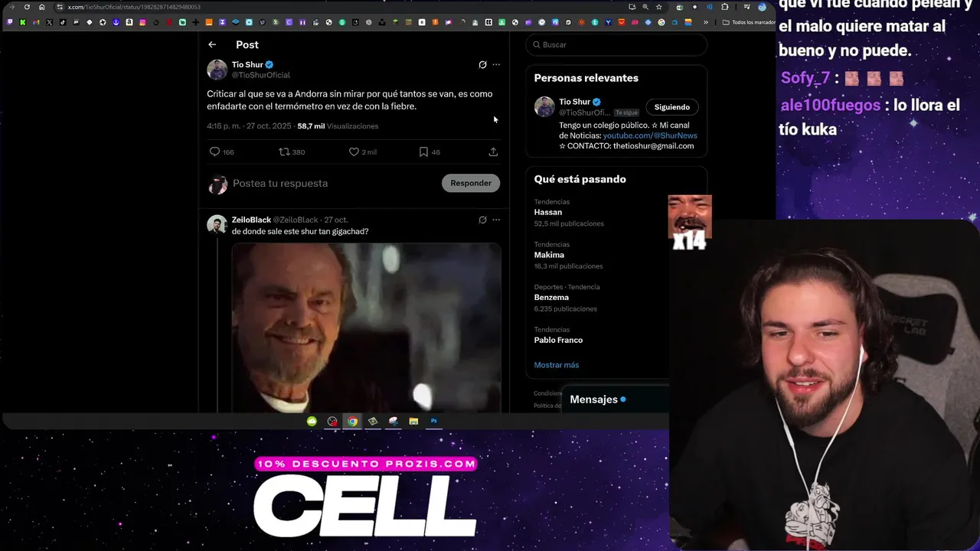Click the '4:16 p. m. · 27 oct. 2025' timestamp
Screen dimensions: 980x551
249,126
